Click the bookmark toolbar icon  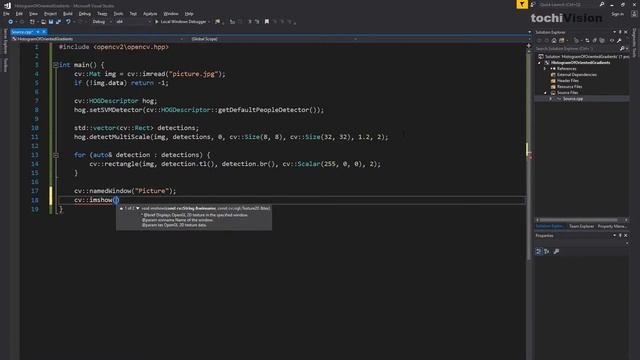(267, 22)
